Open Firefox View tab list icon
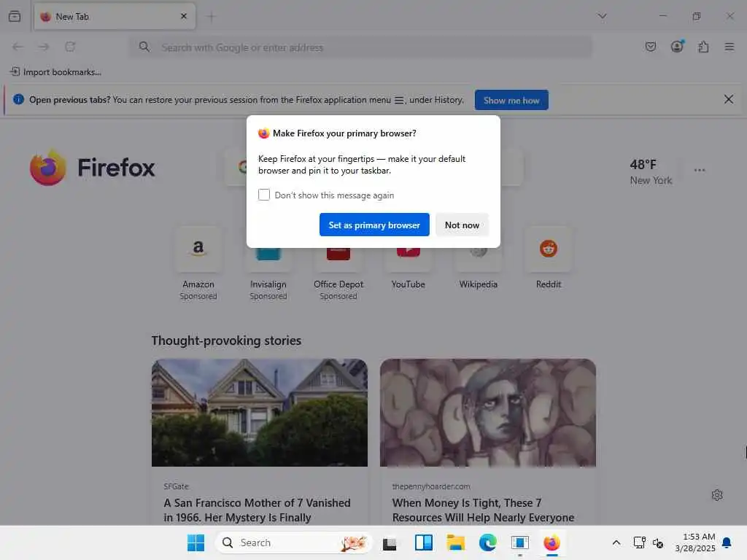Image resolution: width=747 pixels, height=560 pixels. tap(15, 16)
